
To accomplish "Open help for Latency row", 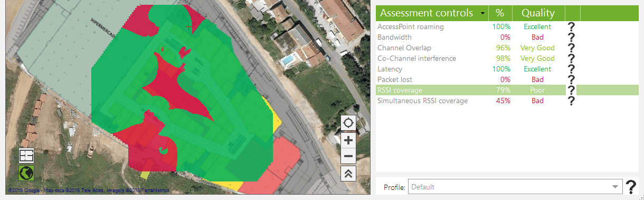I will click(571, 69).
